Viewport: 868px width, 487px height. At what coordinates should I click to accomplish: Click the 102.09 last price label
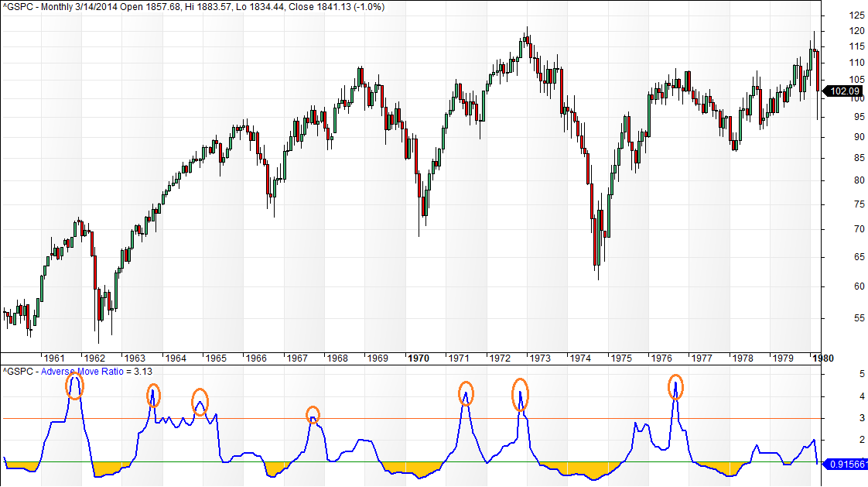[x=845, y=91]
